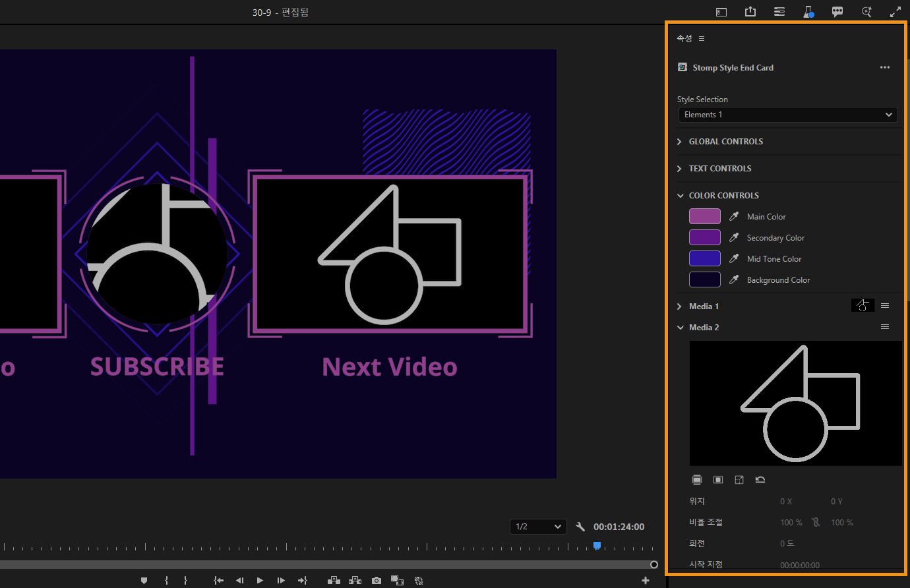Toggle the comparison view button

click(x=397, y=581)
